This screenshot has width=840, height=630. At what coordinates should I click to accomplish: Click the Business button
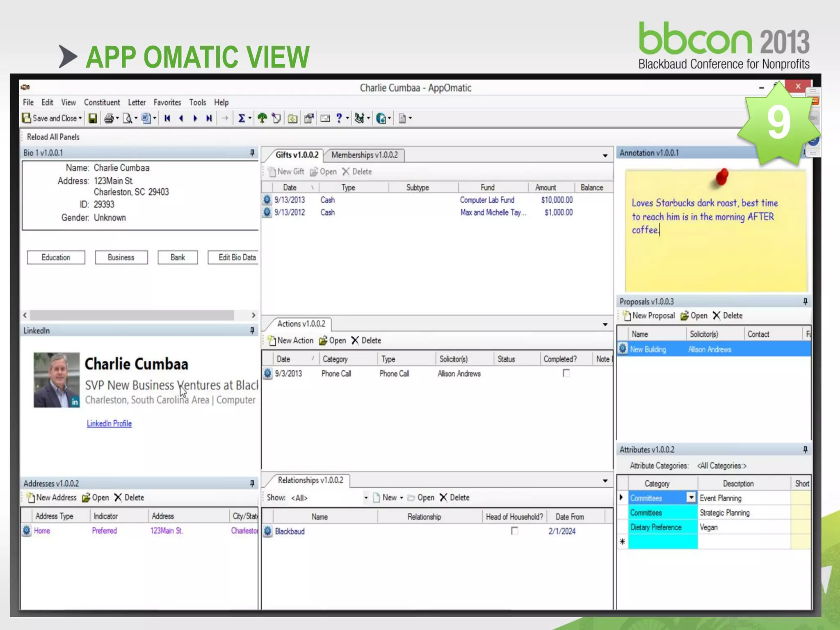point(121,257)
